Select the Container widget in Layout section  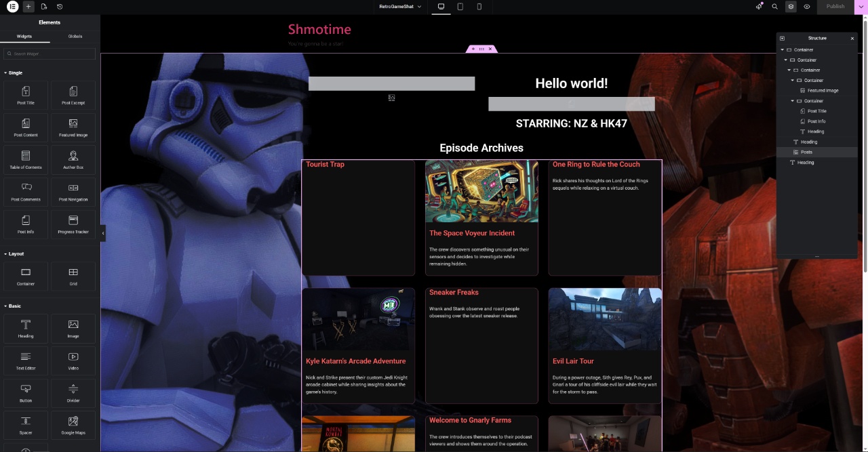(26, 276)
